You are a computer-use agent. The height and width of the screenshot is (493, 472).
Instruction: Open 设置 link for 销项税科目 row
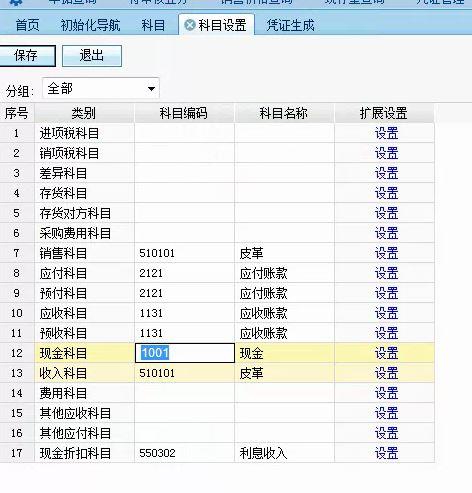386,153
